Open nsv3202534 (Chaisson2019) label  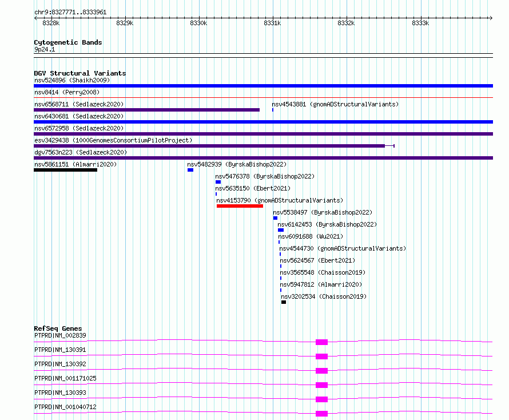[x=324, y=296]
